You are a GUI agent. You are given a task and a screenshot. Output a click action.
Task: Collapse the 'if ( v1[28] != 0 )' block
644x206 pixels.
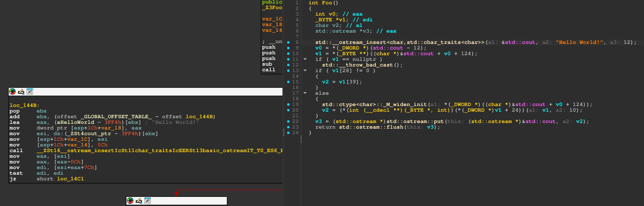coord(305,70)
